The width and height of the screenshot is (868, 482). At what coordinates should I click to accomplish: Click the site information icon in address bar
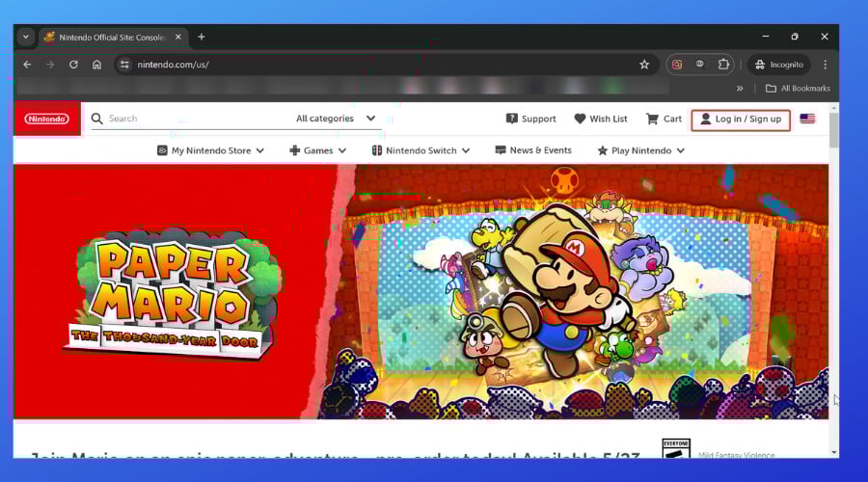(x=124, y=65)
